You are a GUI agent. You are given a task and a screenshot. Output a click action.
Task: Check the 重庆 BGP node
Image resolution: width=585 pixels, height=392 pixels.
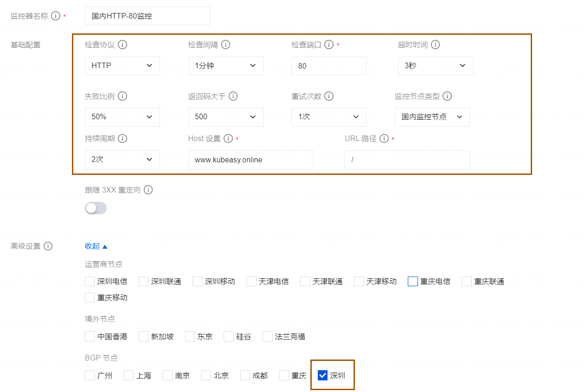point(284,375)
